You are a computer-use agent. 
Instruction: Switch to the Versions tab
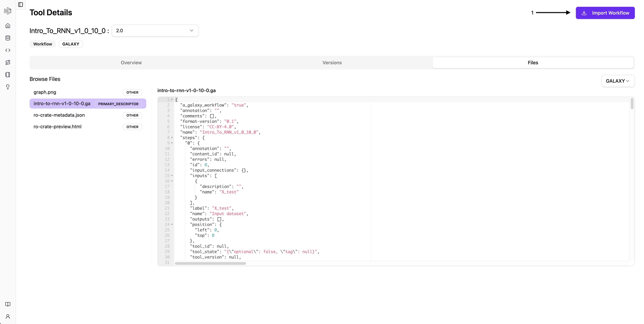click(332, 63)
